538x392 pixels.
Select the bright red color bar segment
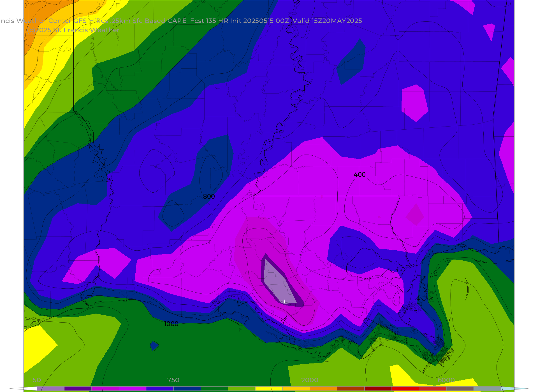click(x=405, y=389)
